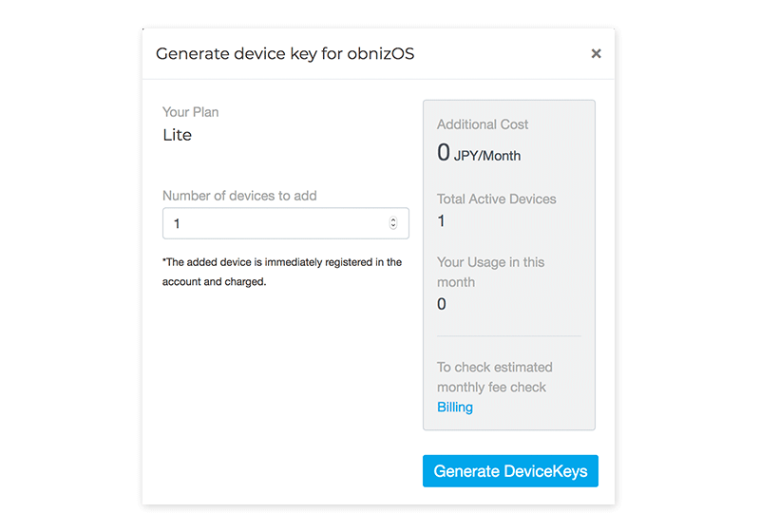Click the 'Number of devices to add' label
The image size is (760, 532).
pyautogui.click(x=239, y=196)
